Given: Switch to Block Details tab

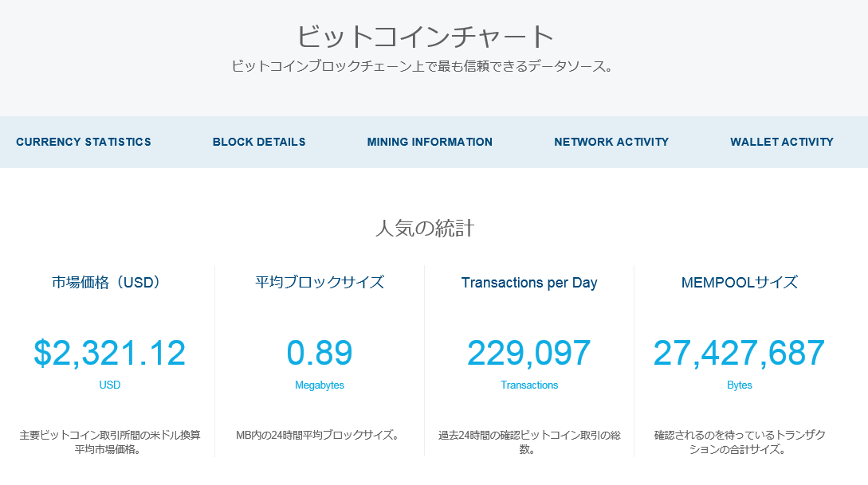Looking at the screenshot, I should click(259, 142).
